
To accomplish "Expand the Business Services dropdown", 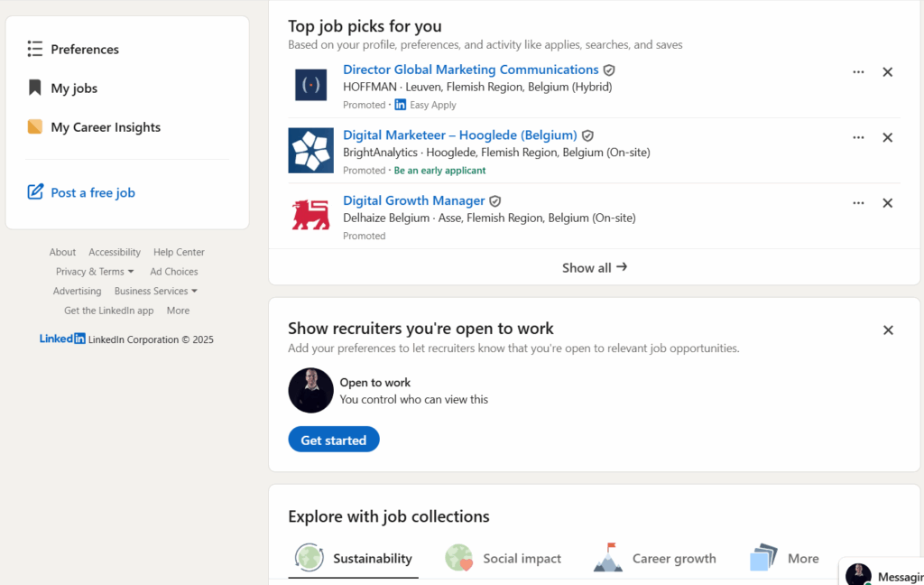I will click(x=156, y=291).
